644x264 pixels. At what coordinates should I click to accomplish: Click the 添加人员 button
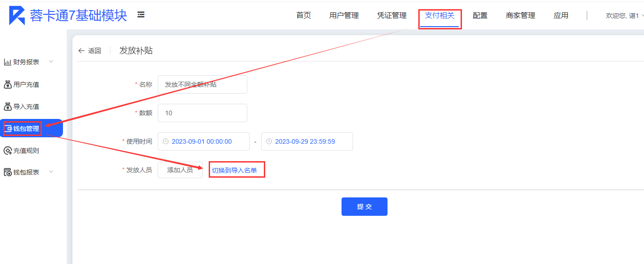tap(180, 170)
